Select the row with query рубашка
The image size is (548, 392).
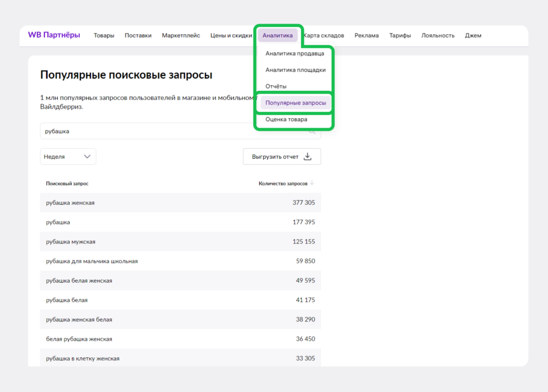click(x=180, y=222)
